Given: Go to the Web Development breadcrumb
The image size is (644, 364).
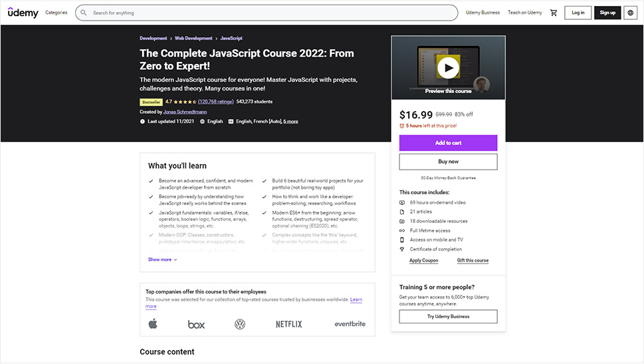Looking at the screenshot, I should click(x=193, y=39).
